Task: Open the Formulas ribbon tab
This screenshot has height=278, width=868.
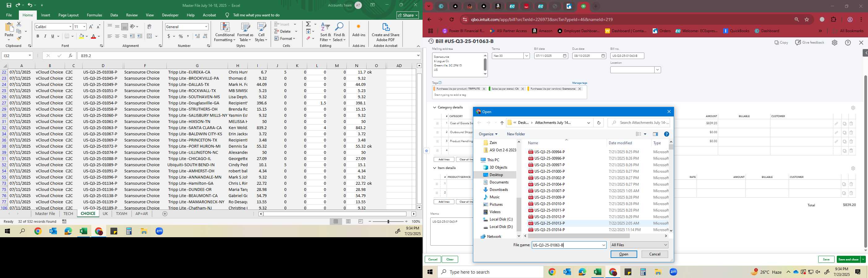Action: click(x=94, y=15)
